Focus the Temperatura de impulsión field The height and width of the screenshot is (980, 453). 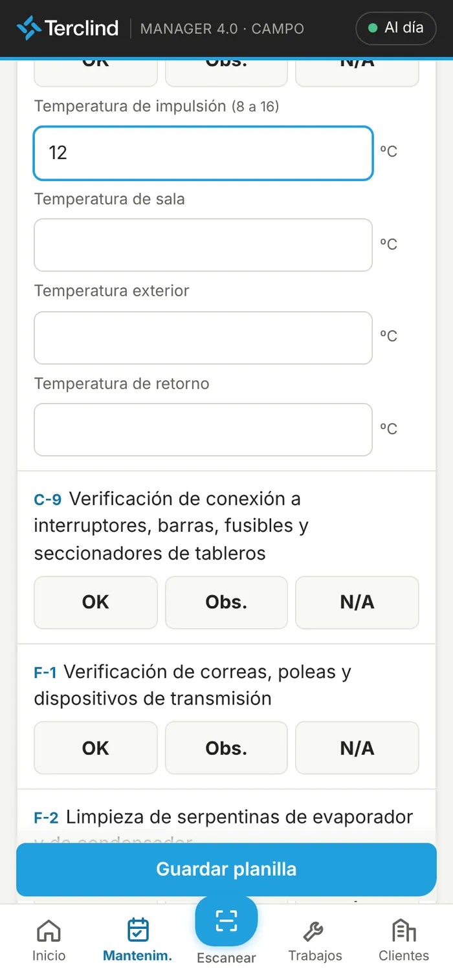[x=203, y=153]
